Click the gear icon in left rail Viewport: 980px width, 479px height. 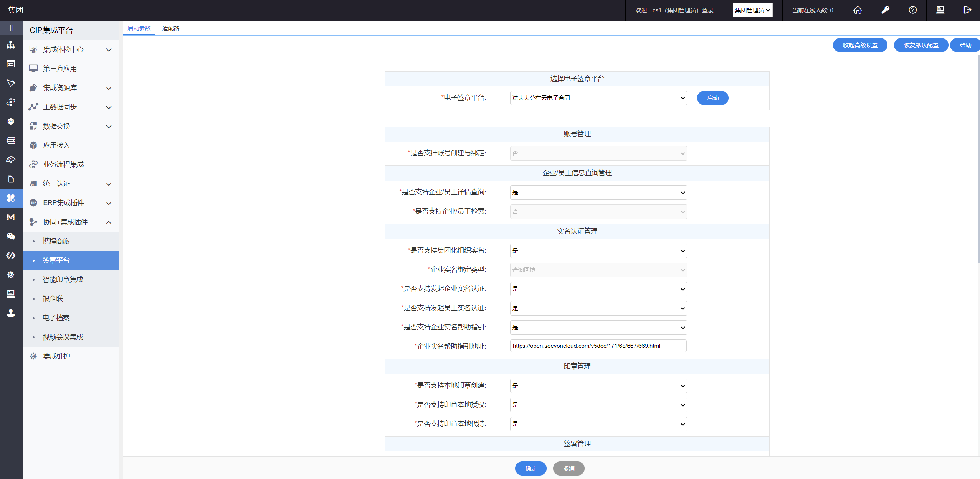[x=11, y=275]
